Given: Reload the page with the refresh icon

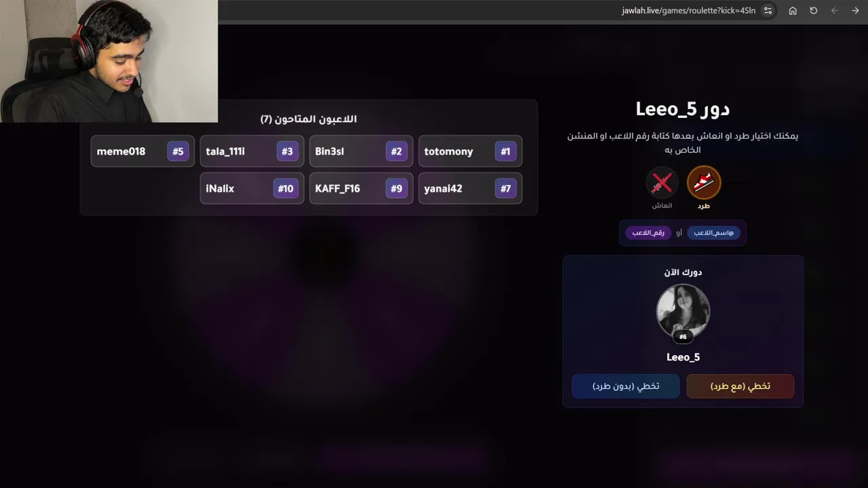Looking at the screenshot, I should click(x=814, y=11).
